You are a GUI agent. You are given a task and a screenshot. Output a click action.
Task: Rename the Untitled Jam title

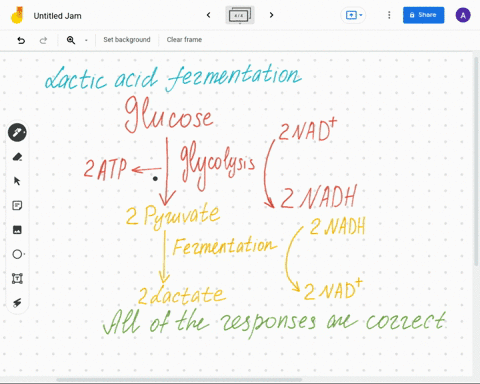pyautogui.click(x=57, y=16)
